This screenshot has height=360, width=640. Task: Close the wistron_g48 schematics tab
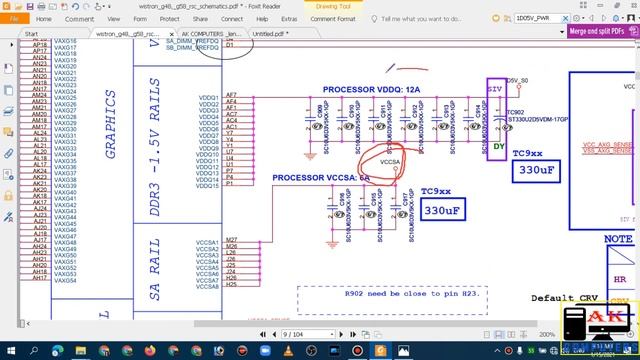tap(171, 34)
